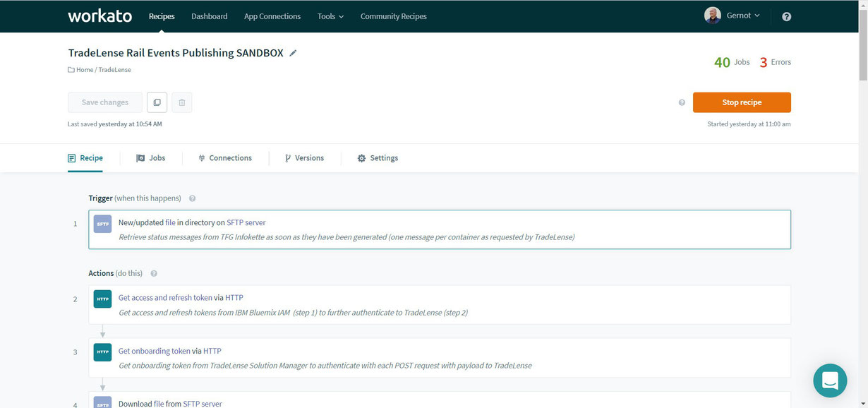
Task: Open App Connections in top navigation
Action: 272,16
